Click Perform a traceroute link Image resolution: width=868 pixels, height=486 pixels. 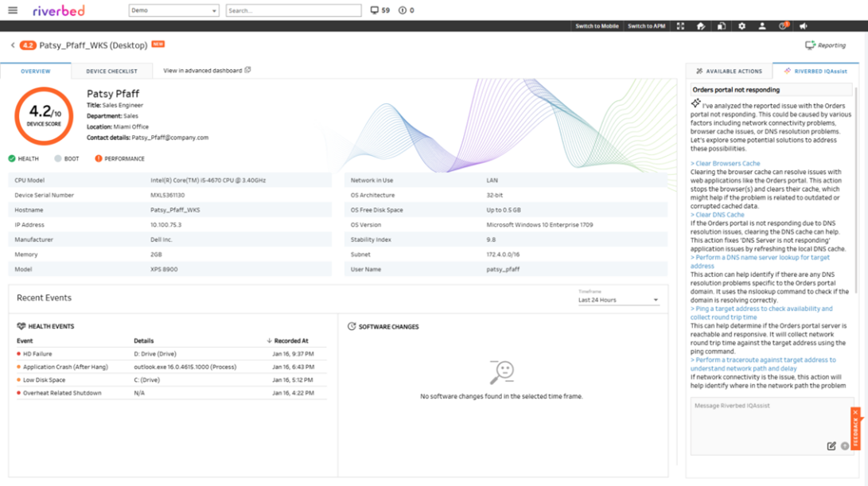click(763, 364)
